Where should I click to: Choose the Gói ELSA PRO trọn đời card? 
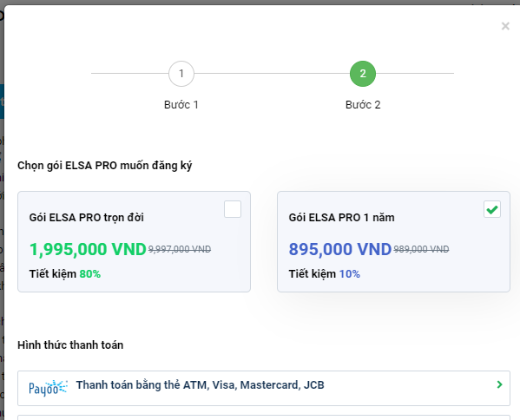[134, 241]
